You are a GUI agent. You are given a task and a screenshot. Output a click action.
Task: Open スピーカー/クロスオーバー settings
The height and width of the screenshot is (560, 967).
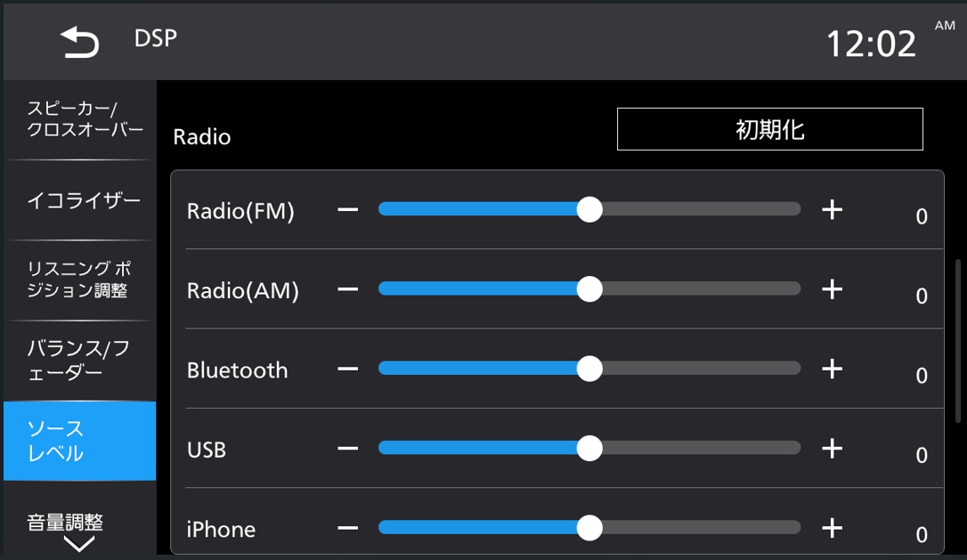tap(78, 120)
